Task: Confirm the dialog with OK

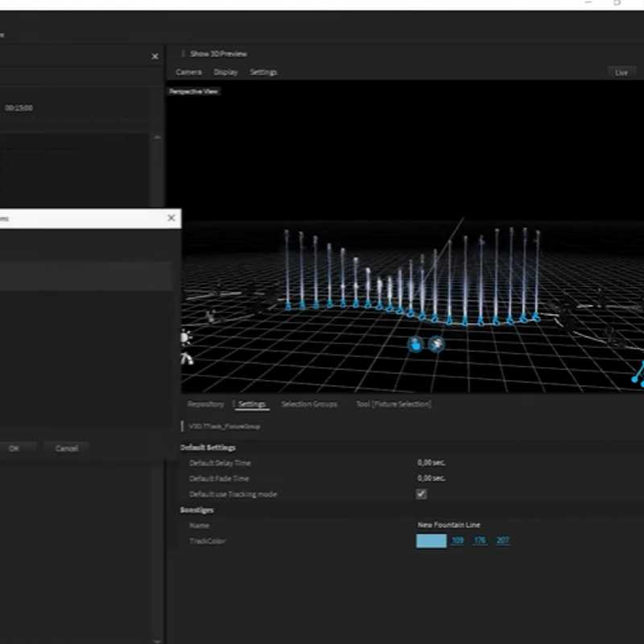Action: pos(14,448)
